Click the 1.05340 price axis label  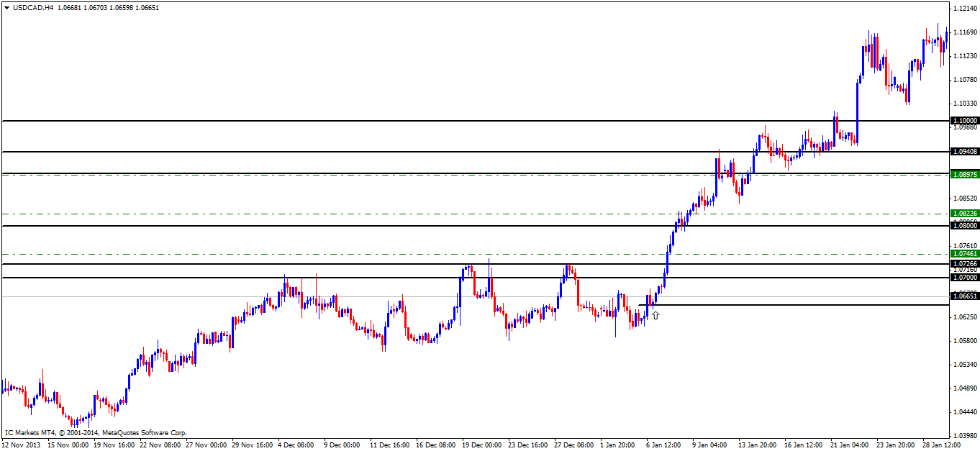966,365
